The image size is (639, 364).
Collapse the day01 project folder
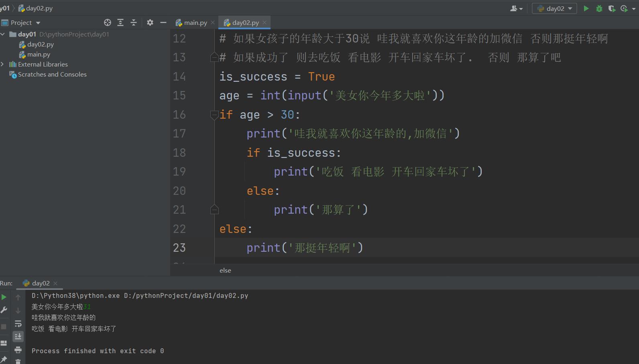(x=3, y=34)
